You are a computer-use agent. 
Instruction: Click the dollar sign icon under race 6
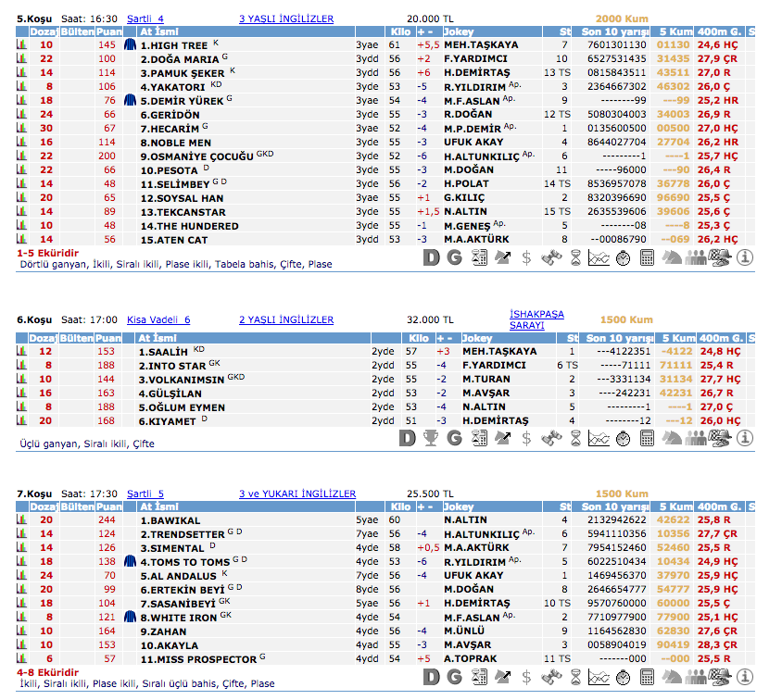click(x=526, y=437)
